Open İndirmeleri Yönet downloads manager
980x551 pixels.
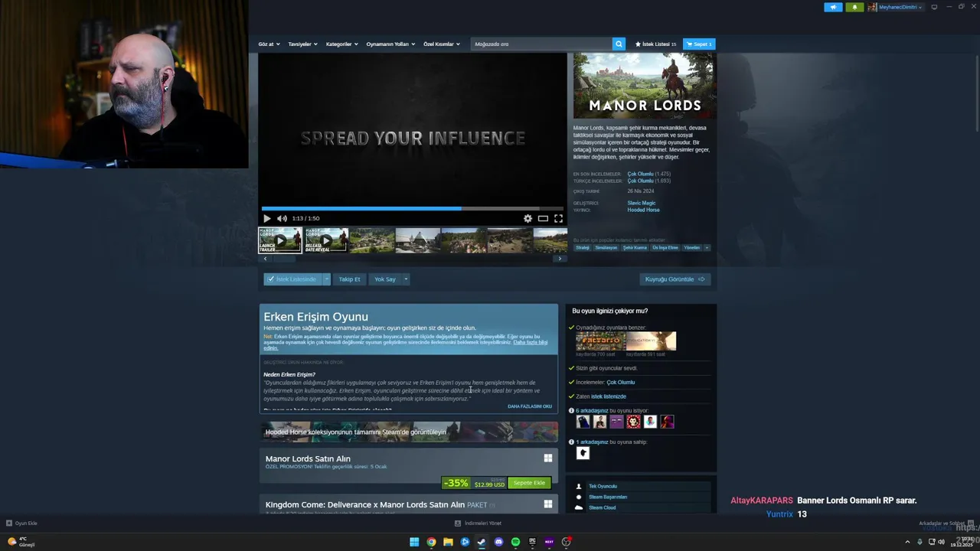[x=478, y=523]
